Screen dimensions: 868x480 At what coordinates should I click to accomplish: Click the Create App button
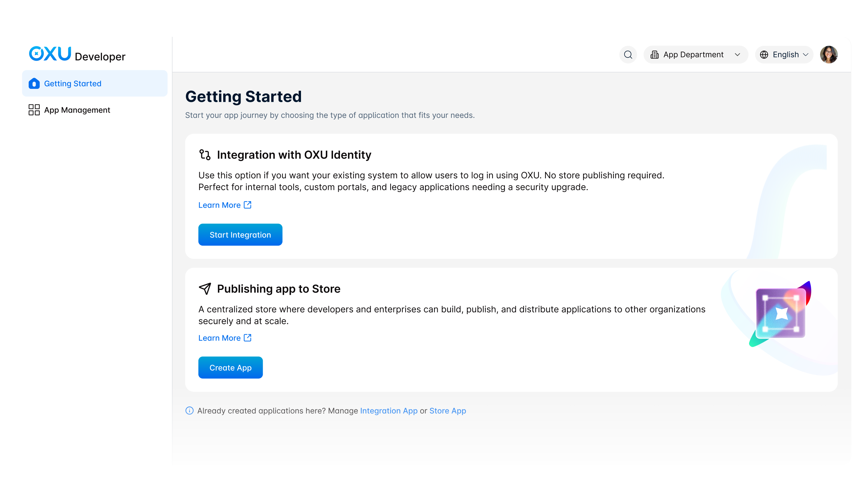[230, 368]
